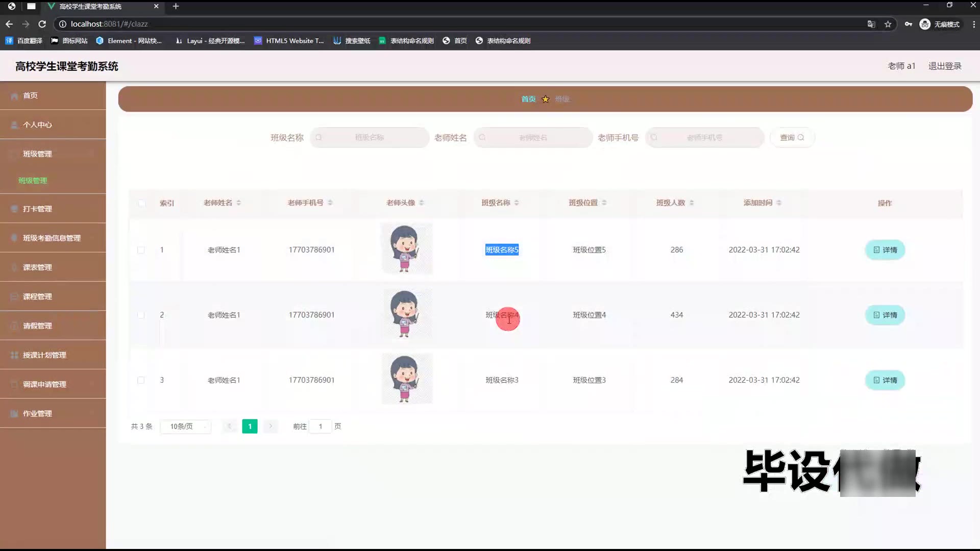Open HTML5 Website bookmark
This screenshot has height=551, width=980.
point(289,41)
